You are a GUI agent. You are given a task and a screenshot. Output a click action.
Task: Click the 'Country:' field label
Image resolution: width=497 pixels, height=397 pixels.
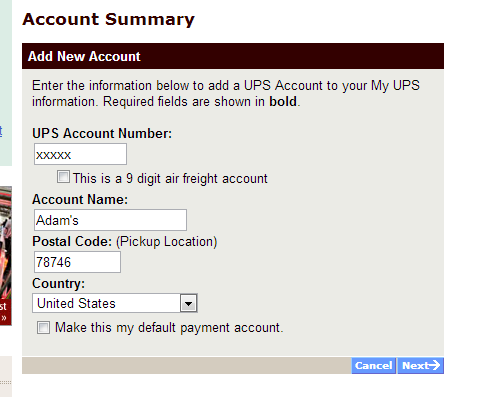click(x=58, y=284)
